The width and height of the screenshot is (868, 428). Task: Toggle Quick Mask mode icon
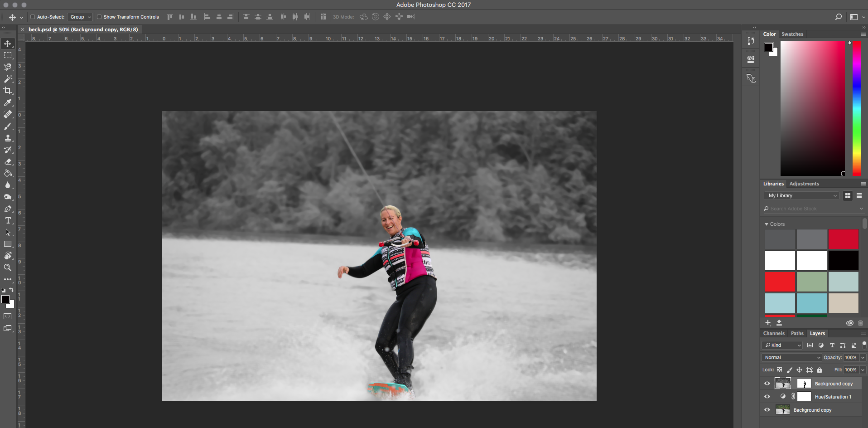(8, 316)
